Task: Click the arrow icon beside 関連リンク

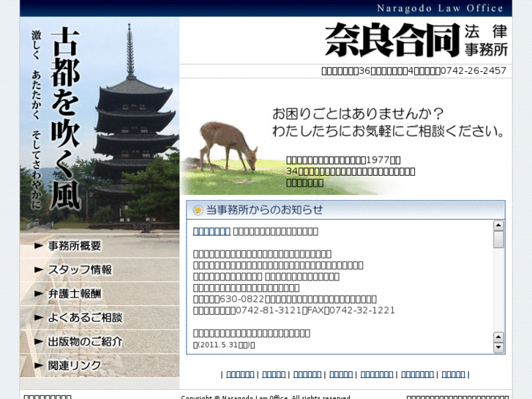Action: (x=39, y=366)
